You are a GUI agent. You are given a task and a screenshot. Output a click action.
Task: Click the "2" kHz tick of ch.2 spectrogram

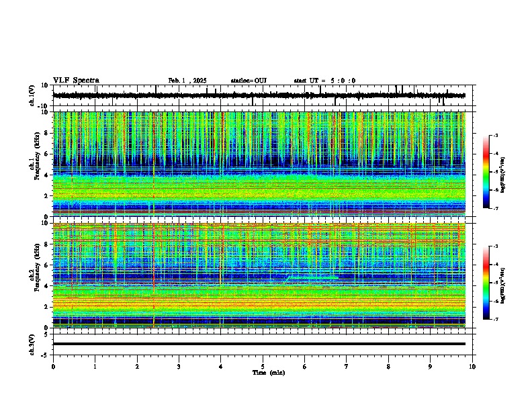46,307
